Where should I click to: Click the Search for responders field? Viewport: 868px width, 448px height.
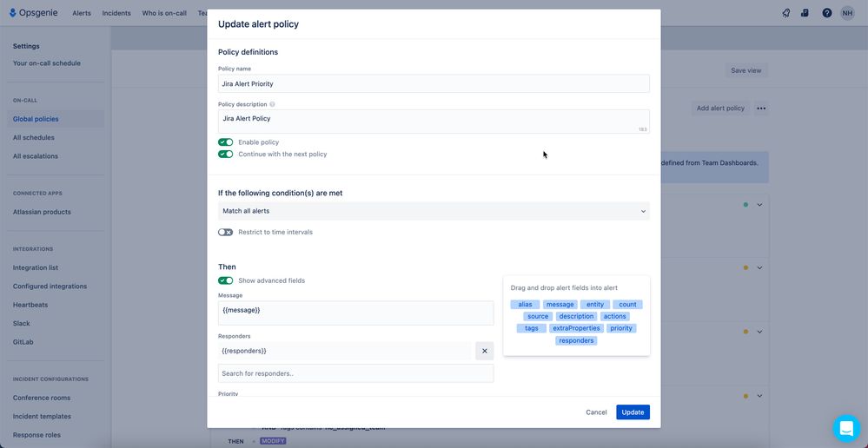coord(356,373)
